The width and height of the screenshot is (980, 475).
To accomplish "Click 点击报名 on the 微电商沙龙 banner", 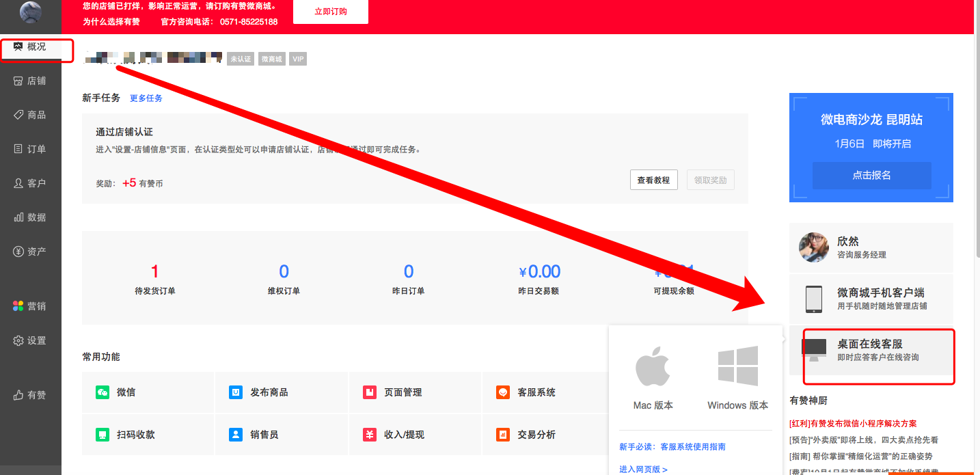I will (x=871, y=176).
